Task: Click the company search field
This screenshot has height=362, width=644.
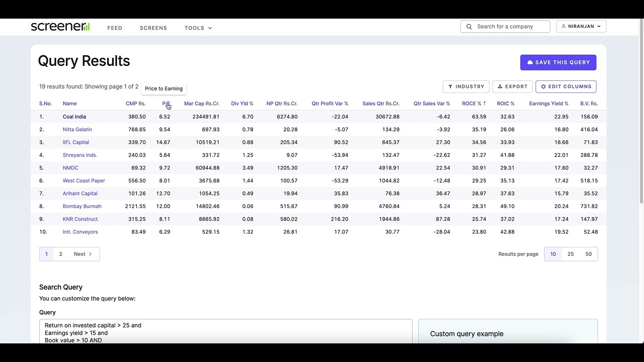Action: [505, 27]
